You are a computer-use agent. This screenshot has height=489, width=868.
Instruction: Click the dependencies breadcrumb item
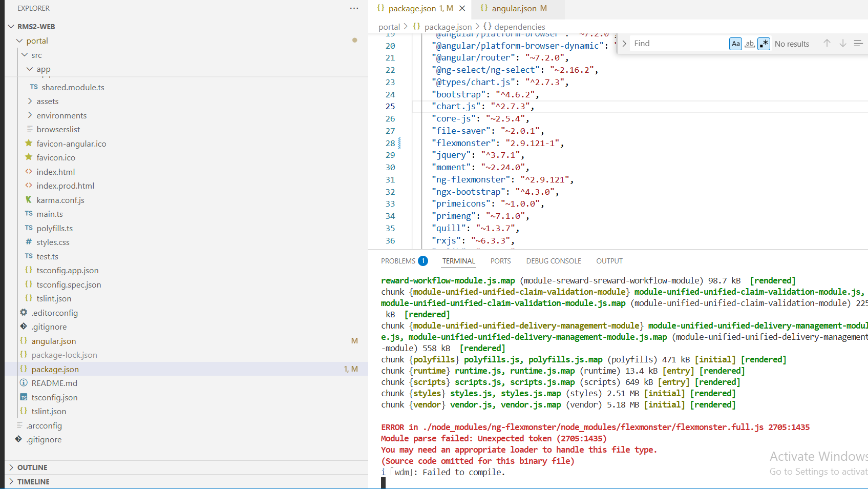519,27
